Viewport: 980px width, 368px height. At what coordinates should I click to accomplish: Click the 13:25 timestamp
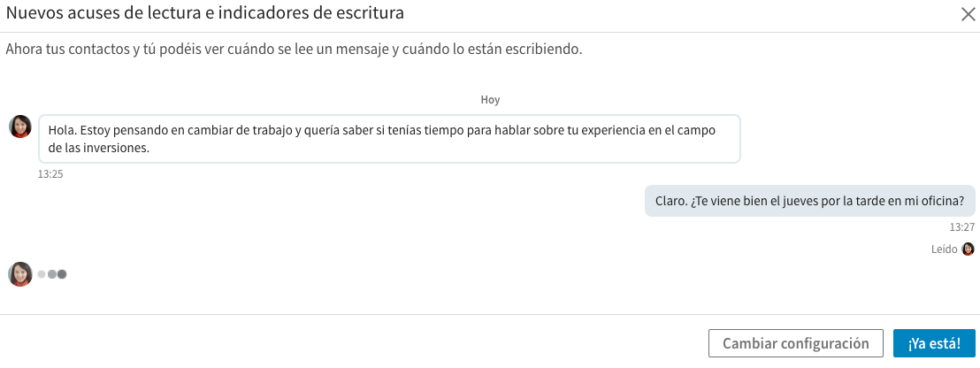pyautogui.click(x=50, y=174)
